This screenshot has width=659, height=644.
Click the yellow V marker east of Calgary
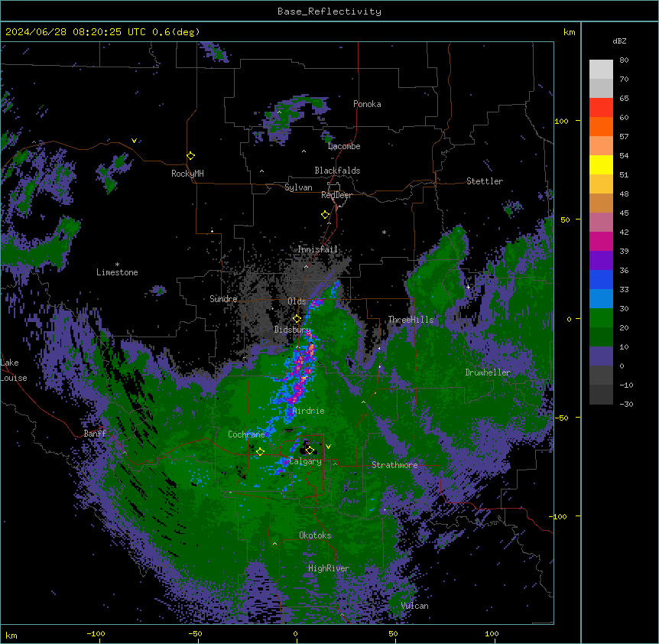point(328,447)
